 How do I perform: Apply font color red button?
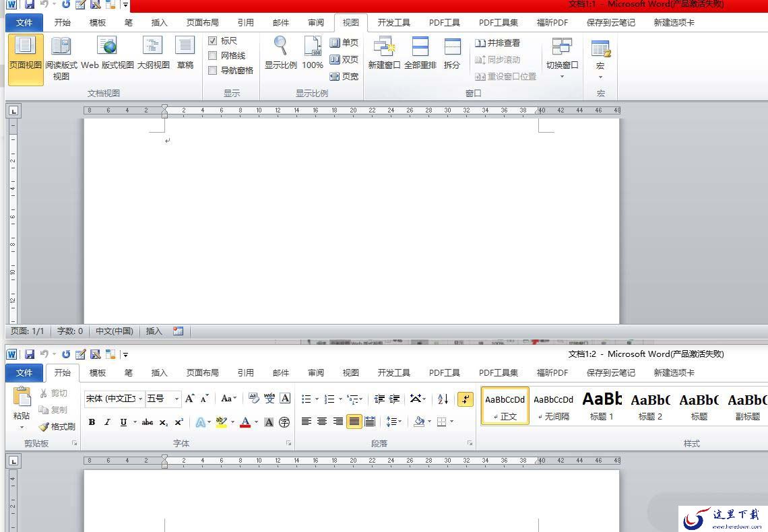(245, 422)
